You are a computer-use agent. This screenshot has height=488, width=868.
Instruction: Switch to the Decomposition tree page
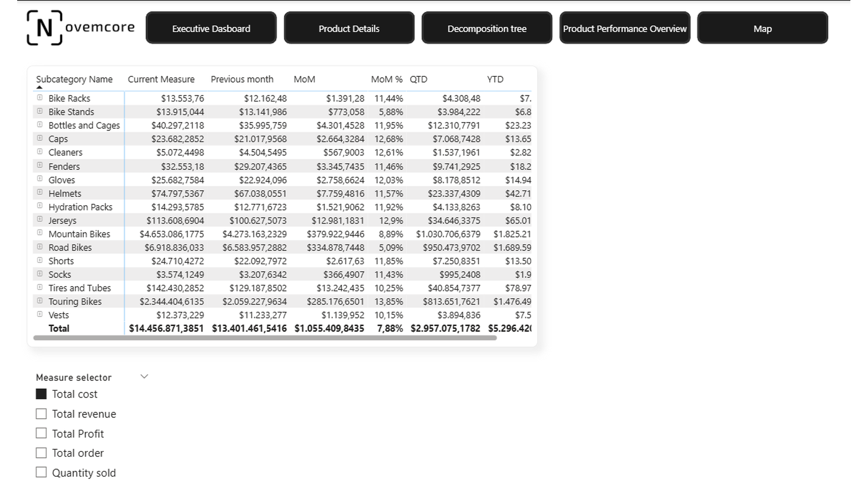[487, 28]
